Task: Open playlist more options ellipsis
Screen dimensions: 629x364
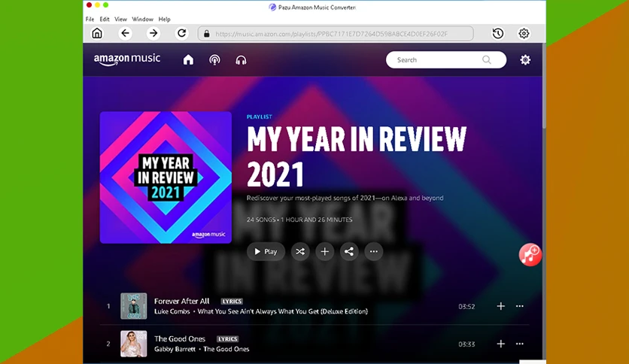Action: 373,251
